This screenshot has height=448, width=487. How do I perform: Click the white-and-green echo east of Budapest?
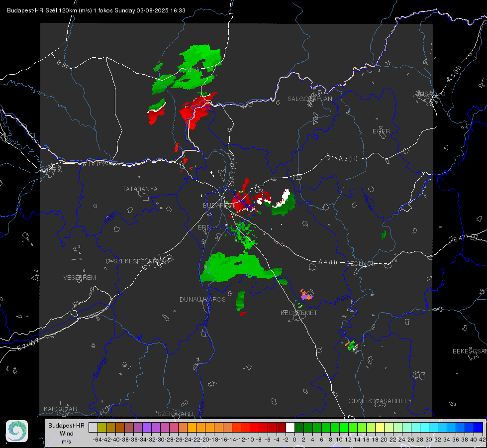click(x=284, y=202)
